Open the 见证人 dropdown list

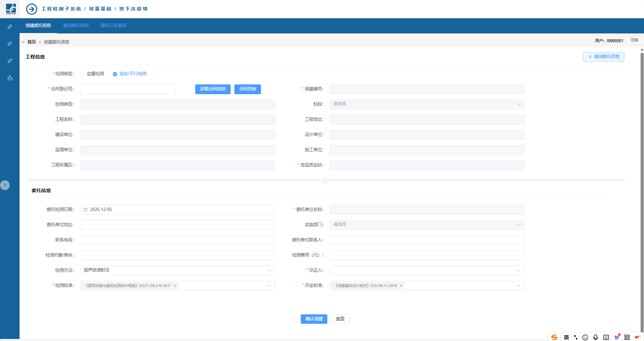coord(427,270)
